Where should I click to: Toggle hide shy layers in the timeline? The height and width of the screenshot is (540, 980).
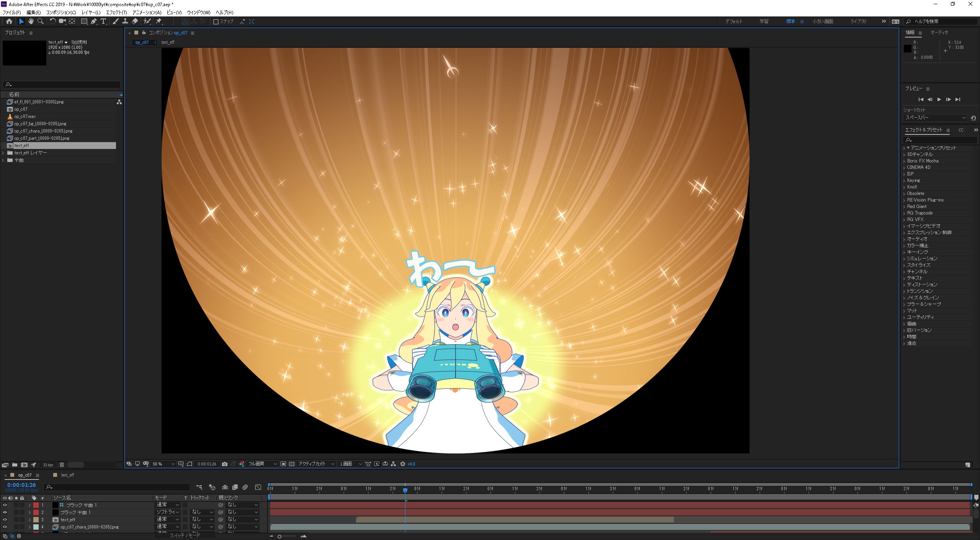pyautogui.click(x=225, y=487)
